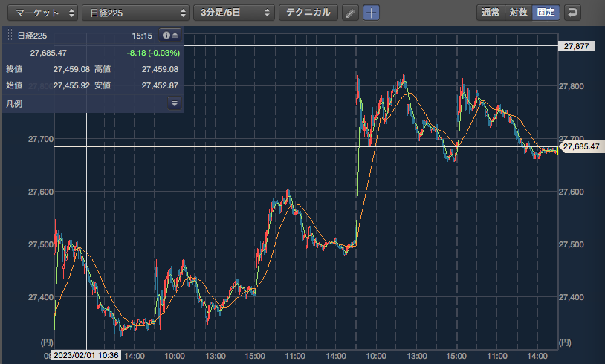Screen dimensions: 605x364
Task: Select the pencil drawing tool
Action: pos(350,13)
